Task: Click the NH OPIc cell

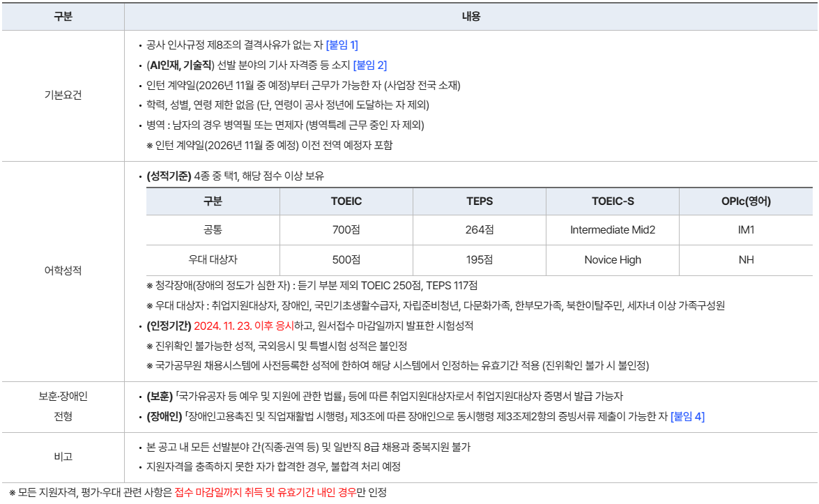Action: point(746,259)
